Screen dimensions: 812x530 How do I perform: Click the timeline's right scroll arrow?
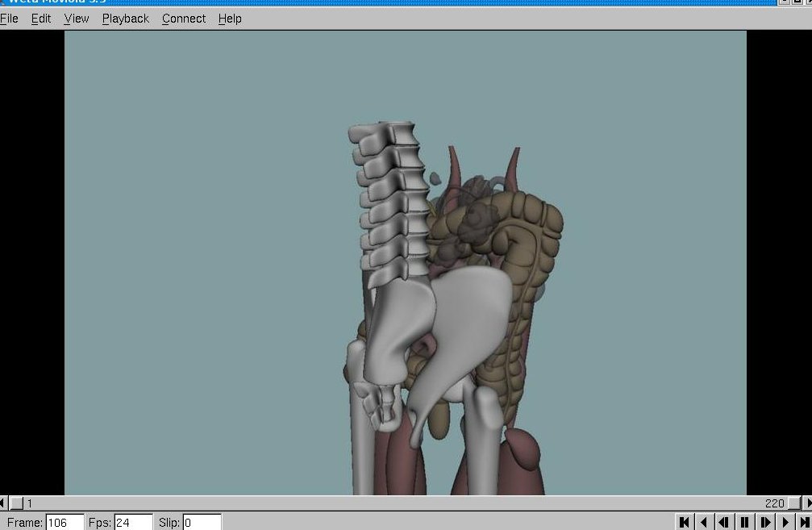[x=808, y=503]
